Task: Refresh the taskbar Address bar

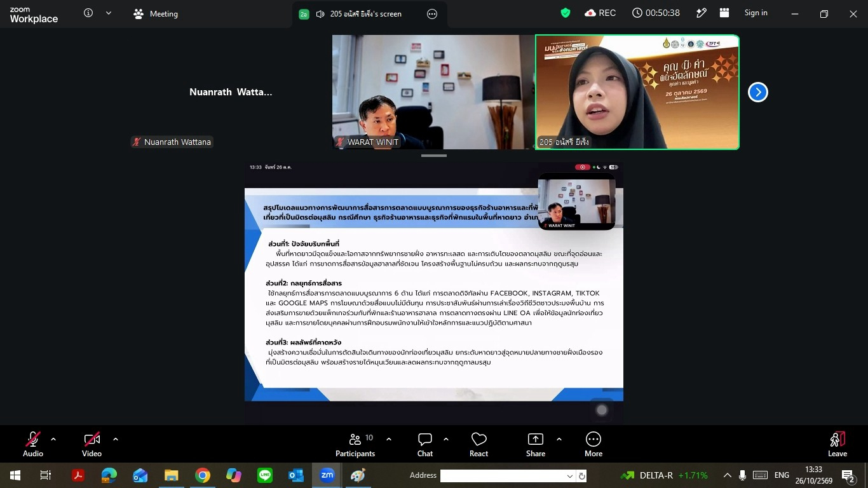Action: point(581,476)
